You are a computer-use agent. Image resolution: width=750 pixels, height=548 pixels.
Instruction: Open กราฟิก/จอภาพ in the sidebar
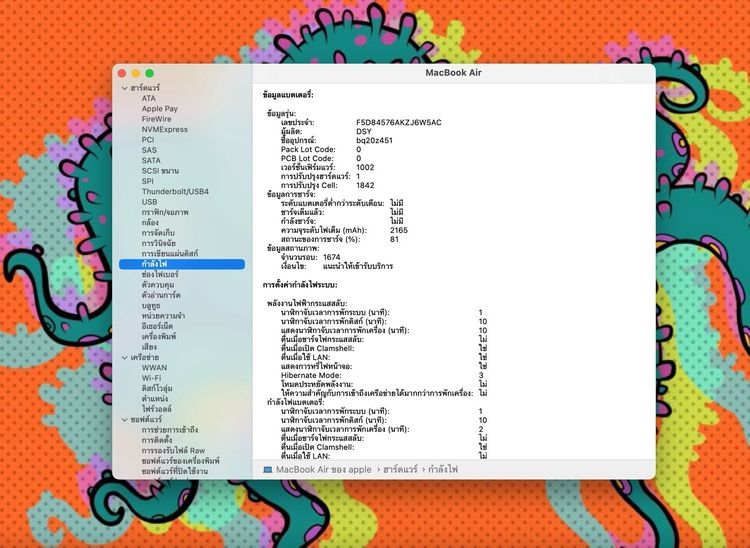(x=165, y=212)
